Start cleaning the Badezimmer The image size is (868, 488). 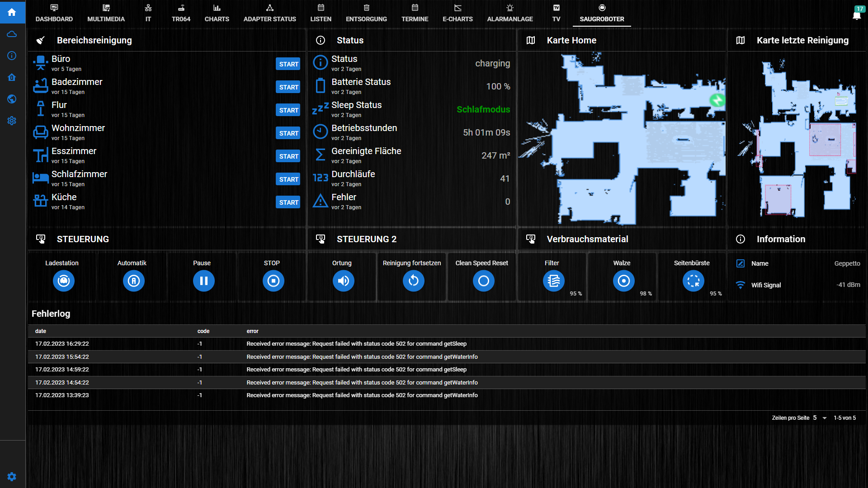tap(288, 87)
